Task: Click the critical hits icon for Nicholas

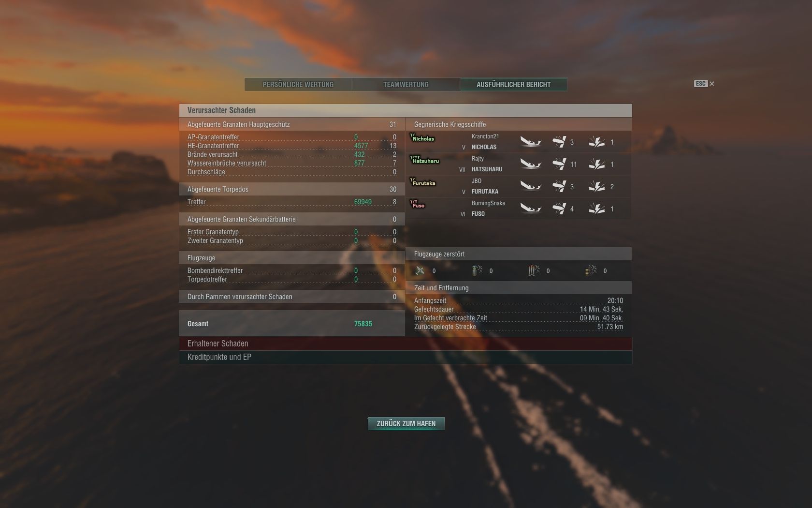Action: click(x=597, y=142)
